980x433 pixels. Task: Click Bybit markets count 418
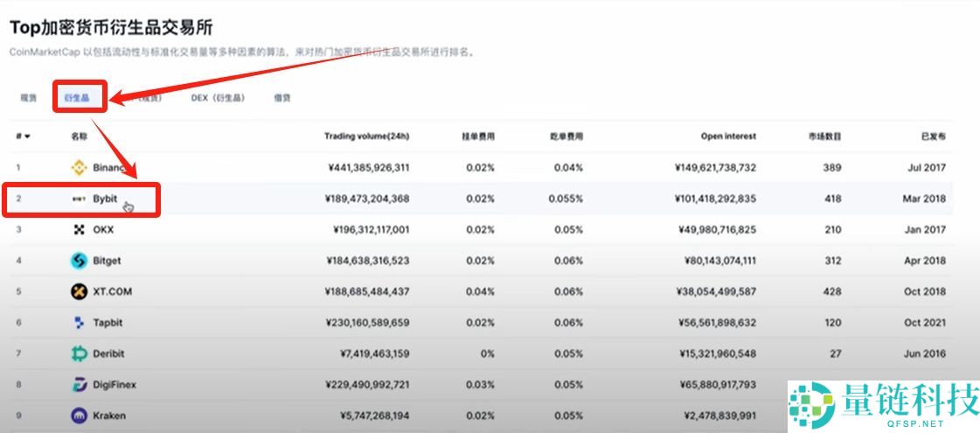pyautogui.click(x=832, y=199)
